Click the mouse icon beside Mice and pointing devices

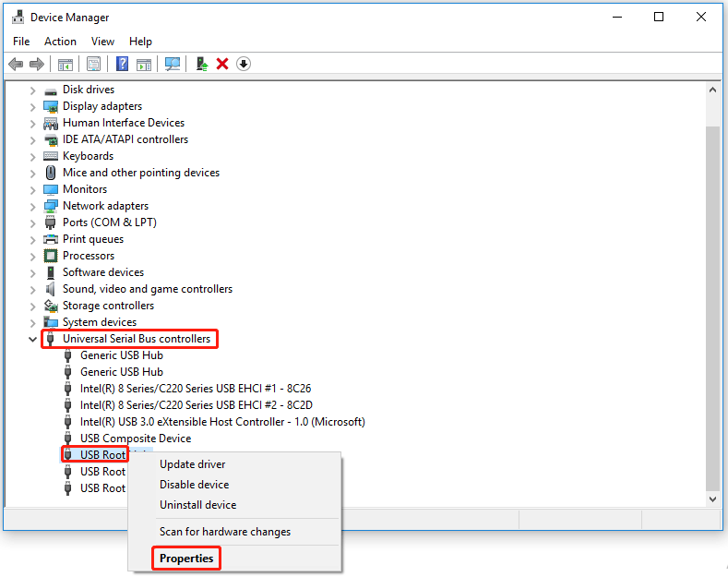point(51,173)
